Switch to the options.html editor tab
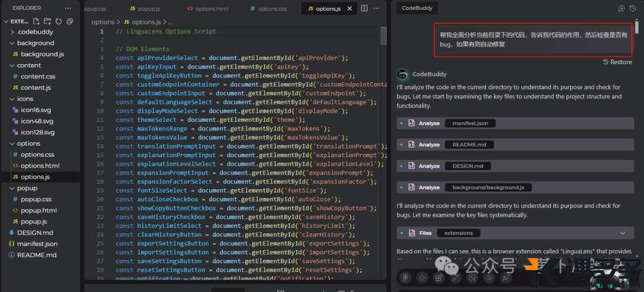 point(208,8)
